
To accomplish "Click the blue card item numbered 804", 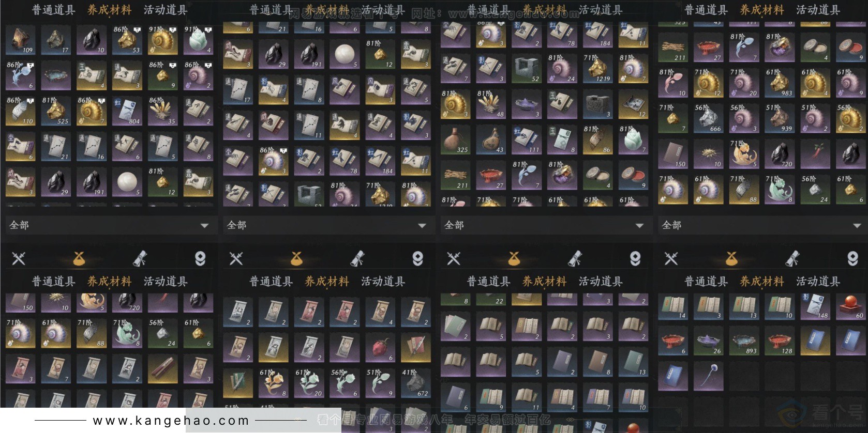I will [x=127, y=111].
